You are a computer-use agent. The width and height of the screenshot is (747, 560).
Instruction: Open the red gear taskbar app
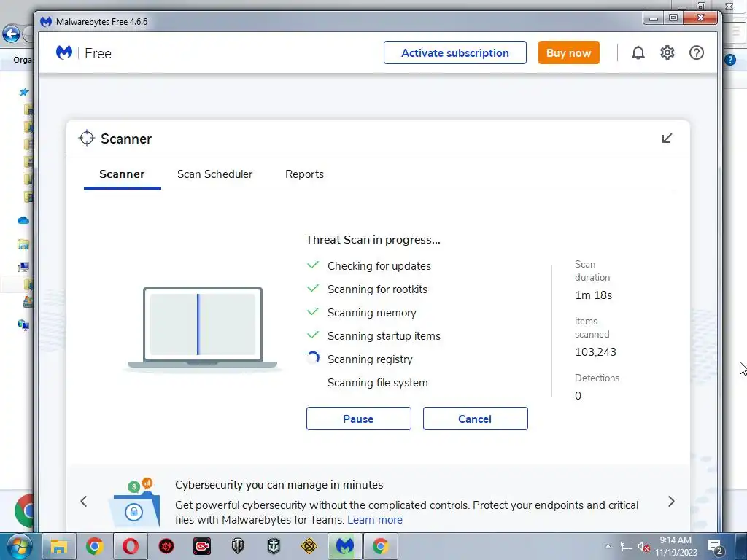coord(166,546)
